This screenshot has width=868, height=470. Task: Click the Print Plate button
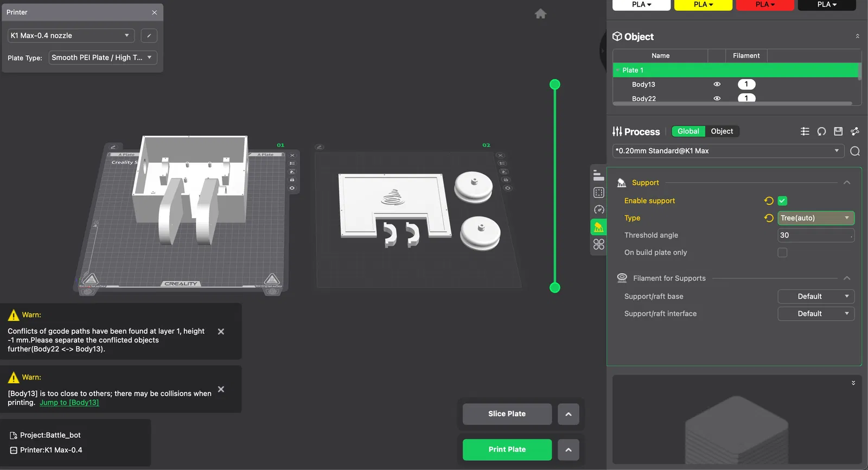click(x=507, y=449)
